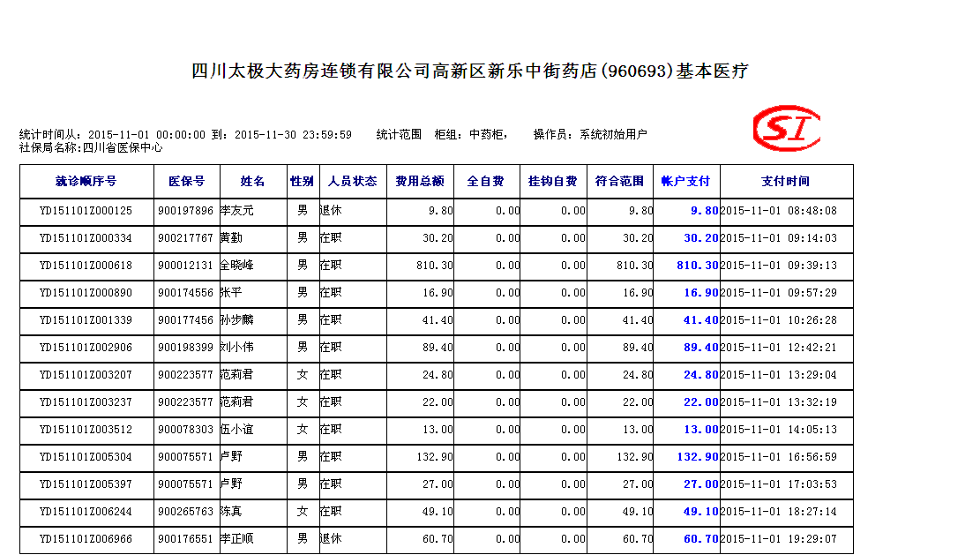Click the 费用总额 column header
This screenshot has height=555, width=980.
pyautogui.click(x=420, y=181)
